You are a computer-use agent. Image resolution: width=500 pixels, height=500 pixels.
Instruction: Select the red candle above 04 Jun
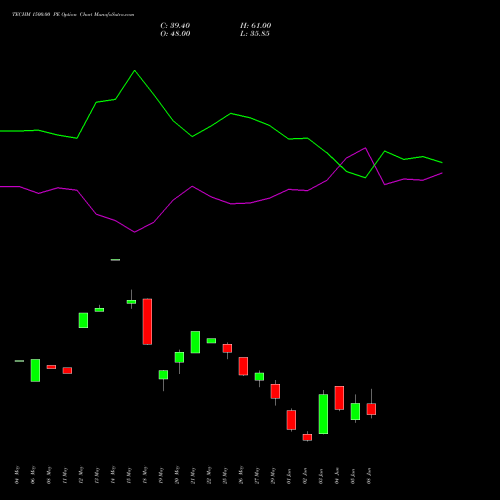click(339, 398)
